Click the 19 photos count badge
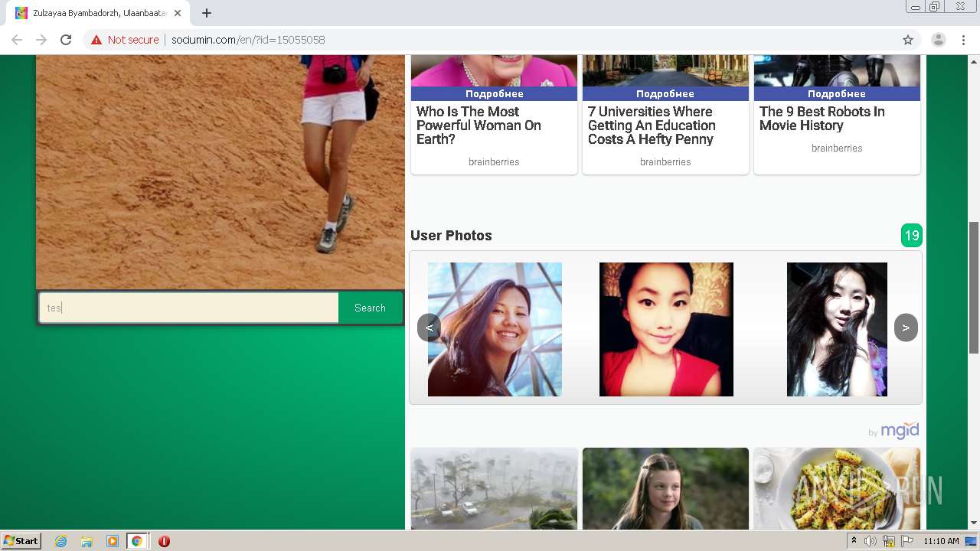Viewport: 980px width, 551px height. click(912, 236)
